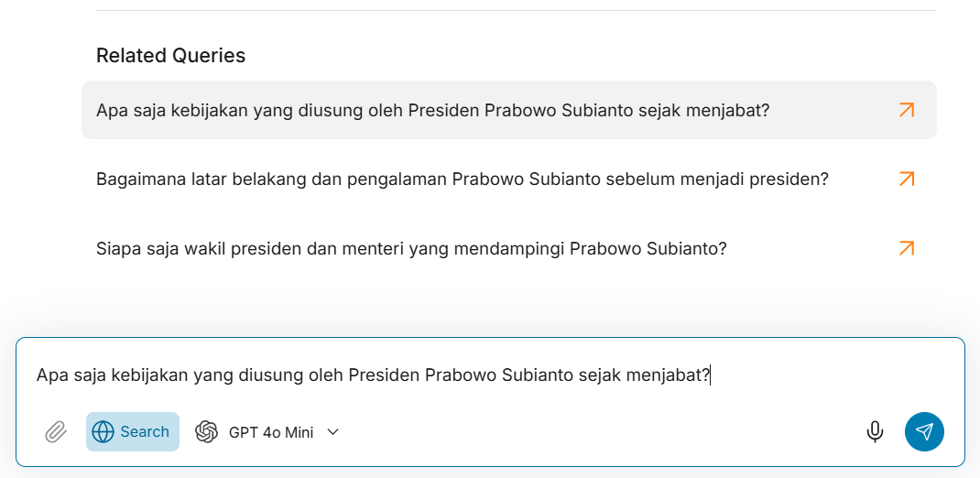The image size is (980, 478).
Task: Select the query about kebijakan Presiden Prabowo
Action: [432, 110]
